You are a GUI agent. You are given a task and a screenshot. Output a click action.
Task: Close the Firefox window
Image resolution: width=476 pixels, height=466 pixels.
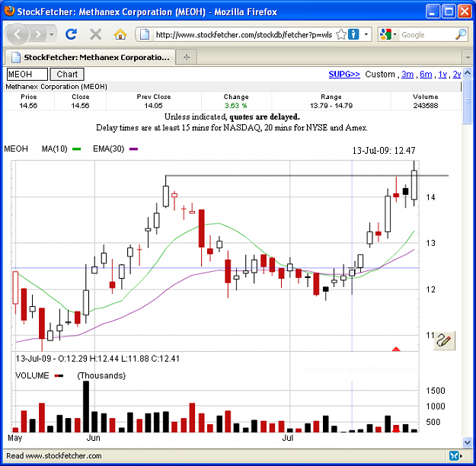pos(465,11)
